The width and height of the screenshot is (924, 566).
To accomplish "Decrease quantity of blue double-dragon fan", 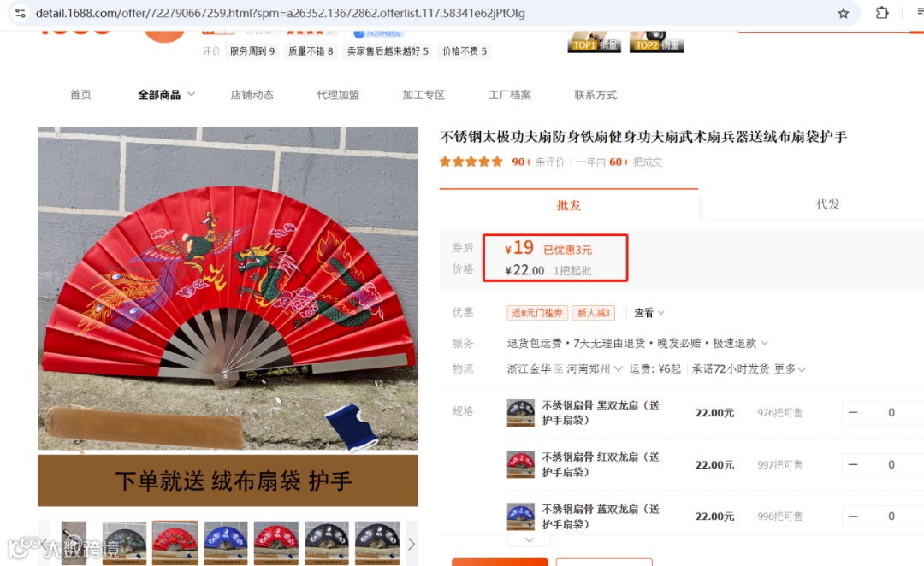I will tap(853, 516).
